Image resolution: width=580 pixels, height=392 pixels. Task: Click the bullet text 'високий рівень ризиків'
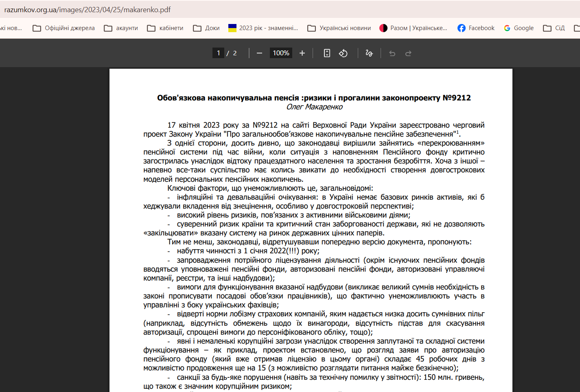coord(217,215)
